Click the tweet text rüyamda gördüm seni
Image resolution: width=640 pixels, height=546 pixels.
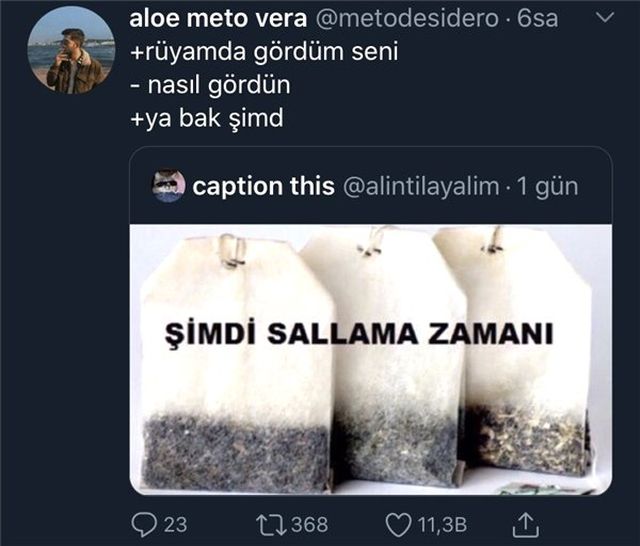coord(264,52)
